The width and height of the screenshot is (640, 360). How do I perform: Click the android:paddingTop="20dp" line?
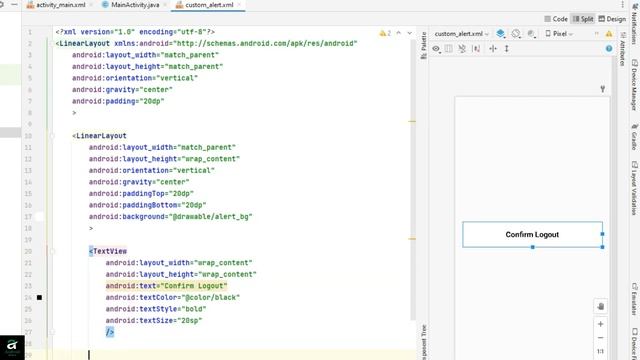141,193
